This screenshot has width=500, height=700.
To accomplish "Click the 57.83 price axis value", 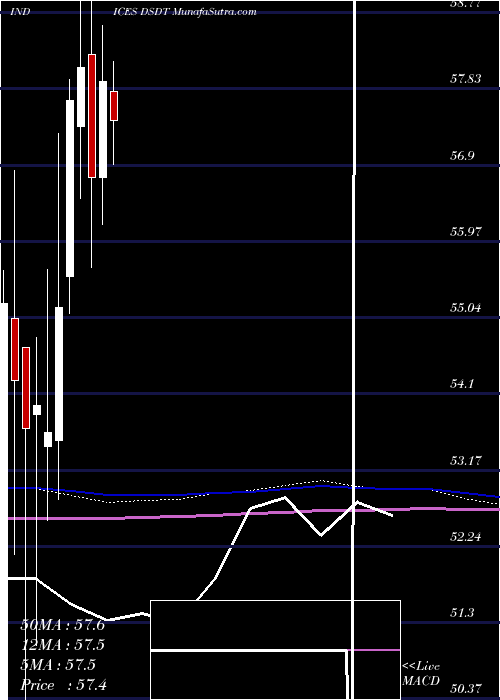I will [x=466, y=79].
